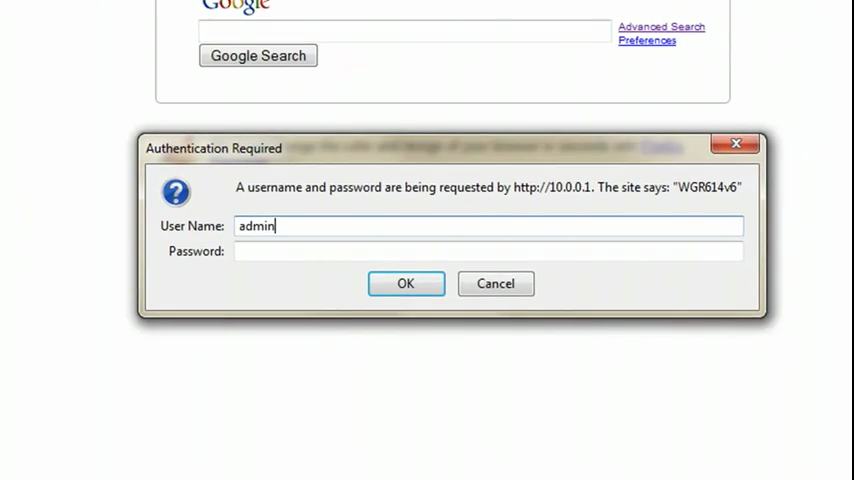Click the http://10.0.0.1 address in message
Screen dimensions: 854x480
[552, 187]
